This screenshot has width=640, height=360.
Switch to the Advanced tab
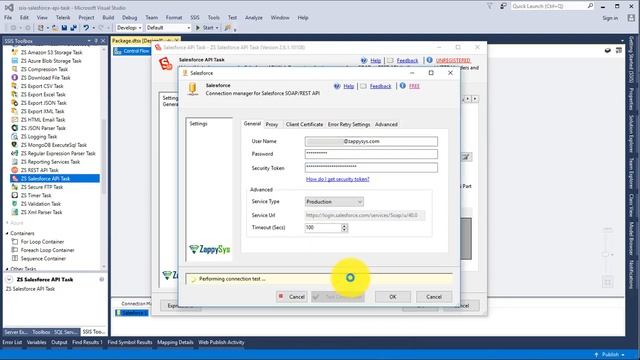386,124
